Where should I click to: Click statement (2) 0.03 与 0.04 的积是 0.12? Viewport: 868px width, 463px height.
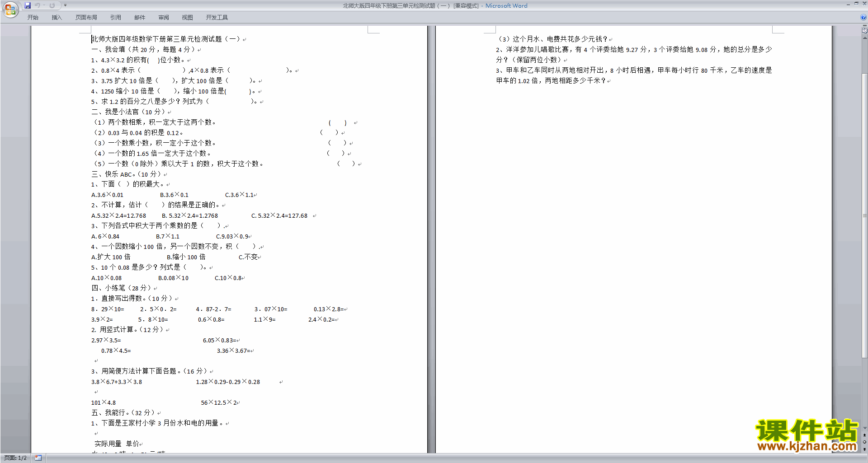point(138,133)
